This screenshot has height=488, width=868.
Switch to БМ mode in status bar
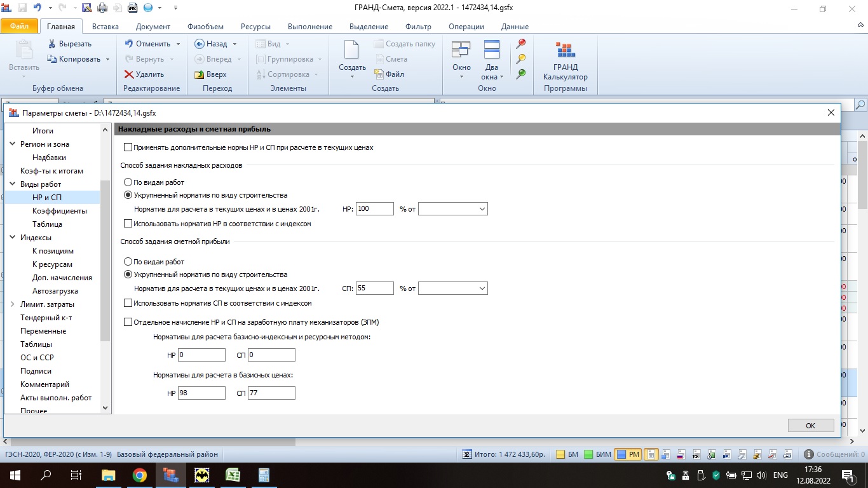[567, 454]
